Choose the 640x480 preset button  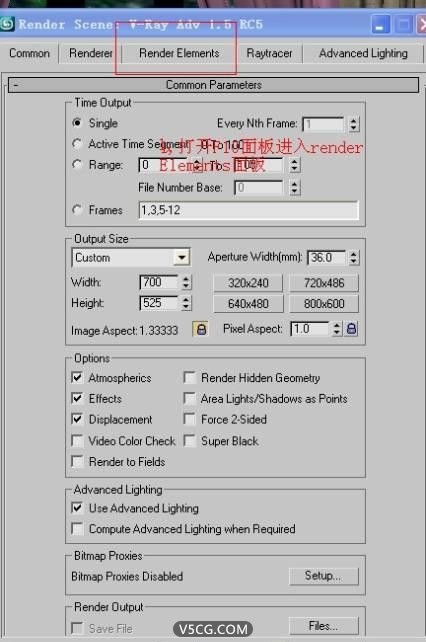click(x=248, y=304)
